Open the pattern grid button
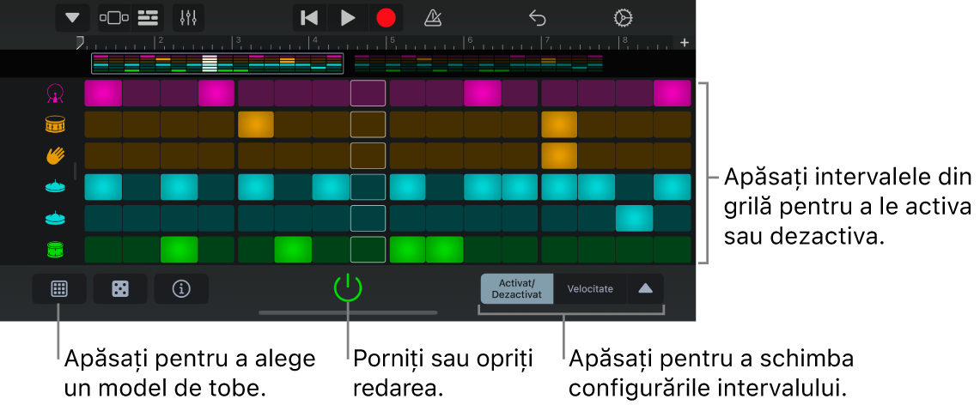The image size is (980, 411). (x=59, y=289)
